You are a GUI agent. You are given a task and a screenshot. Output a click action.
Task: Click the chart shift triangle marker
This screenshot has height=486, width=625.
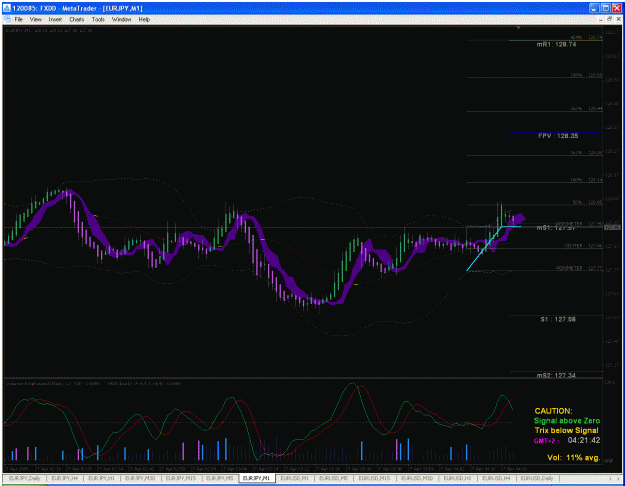[518, 28]
